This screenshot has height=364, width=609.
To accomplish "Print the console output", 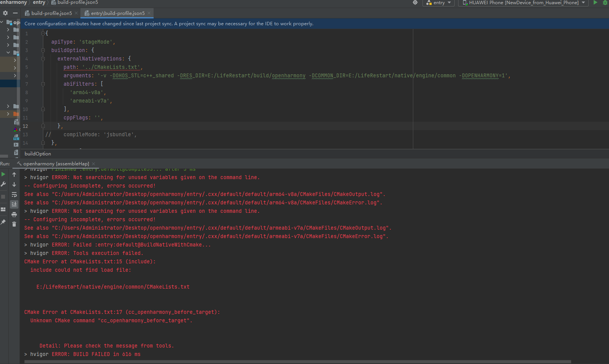I will click(14, 214).
